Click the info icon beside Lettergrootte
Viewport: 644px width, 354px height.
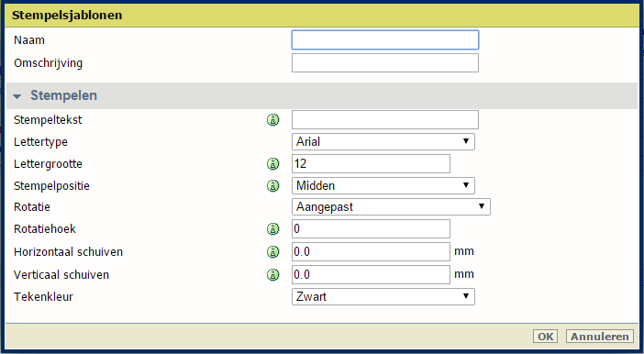(272, 164)
